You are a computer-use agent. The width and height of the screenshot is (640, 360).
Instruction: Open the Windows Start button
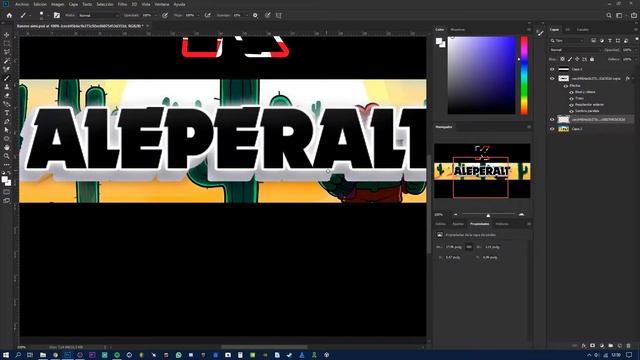click(6, 355)
